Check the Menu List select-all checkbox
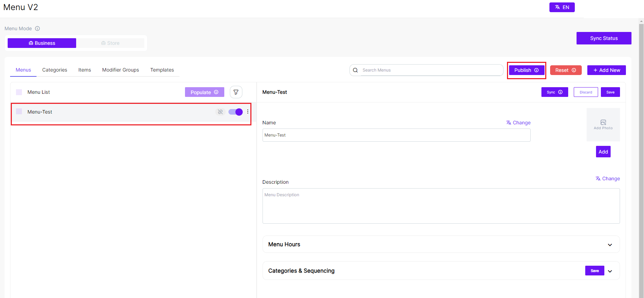This screenshot has height=298, width=644. pyautogui.click(x=19, y=92)
